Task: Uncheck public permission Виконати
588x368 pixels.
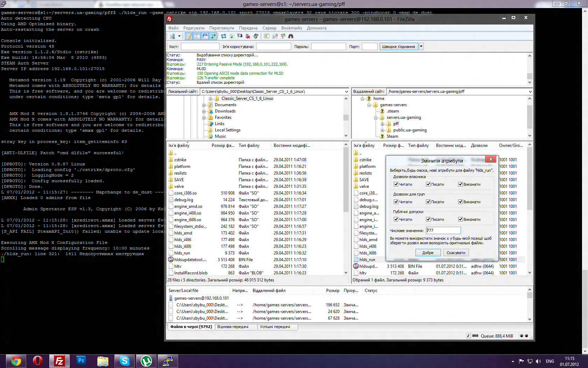Action: point(461,219)
